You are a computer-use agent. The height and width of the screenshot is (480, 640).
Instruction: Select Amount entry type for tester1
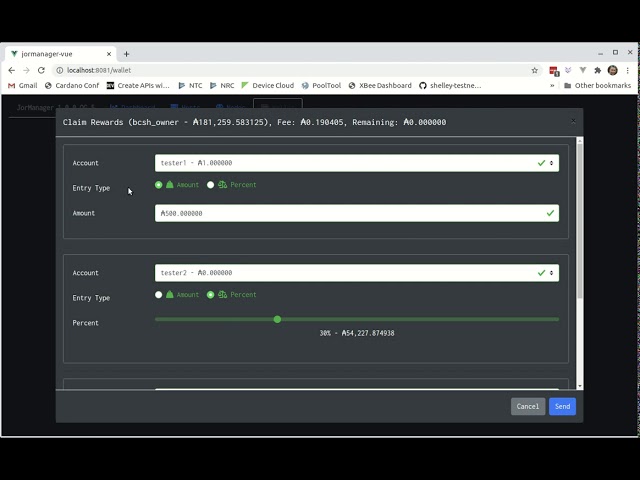(x=158, y=185)
